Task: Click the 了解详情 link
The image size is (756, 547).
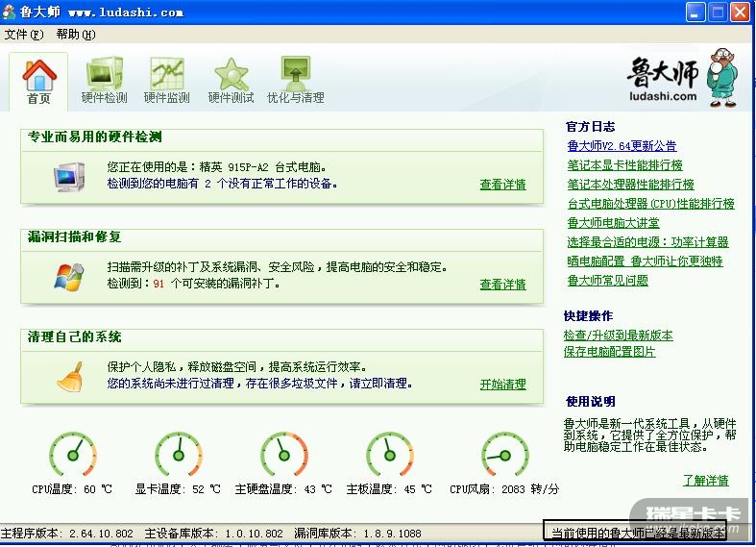Action: [x=706, y=481]
